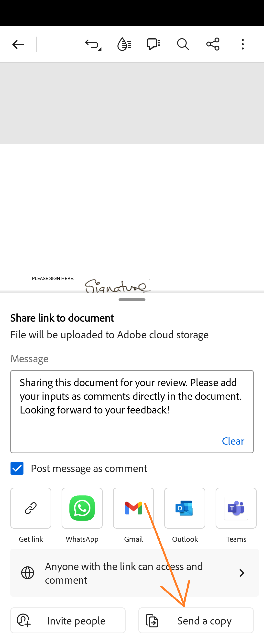This screenshot has height=644, width=264.
Task: Tap the Invite people button
Action: point(68,621)
